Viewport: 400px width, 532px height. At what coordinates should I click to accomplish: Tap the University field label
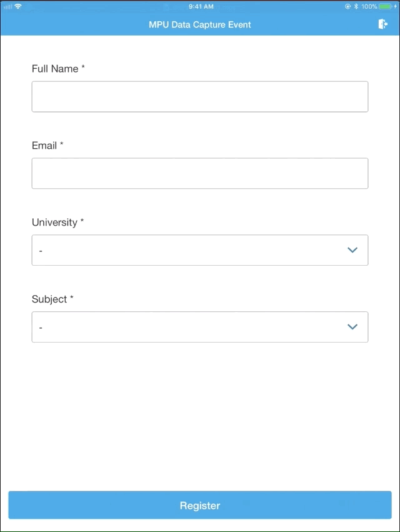coord(57,222)
